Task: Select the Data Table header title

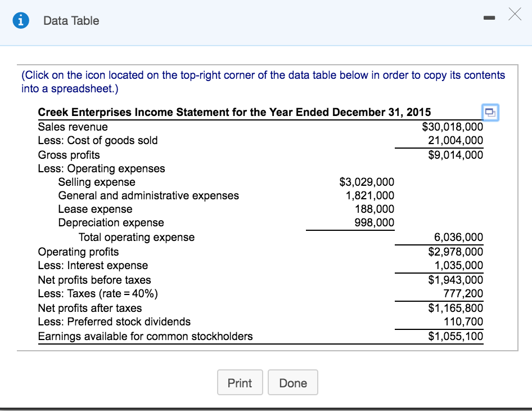Action: (x=70, y=20)
